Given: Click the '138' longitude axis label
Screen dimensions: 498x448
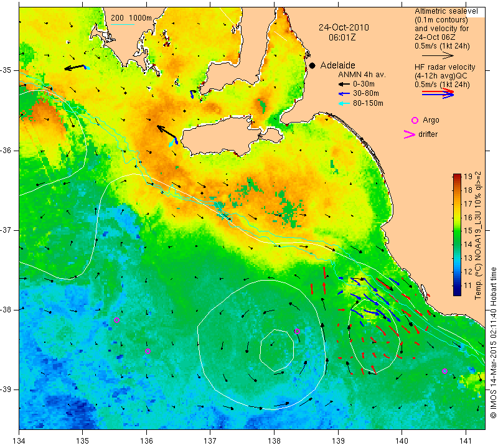Looking at the screenshot, I should (274, 441).
